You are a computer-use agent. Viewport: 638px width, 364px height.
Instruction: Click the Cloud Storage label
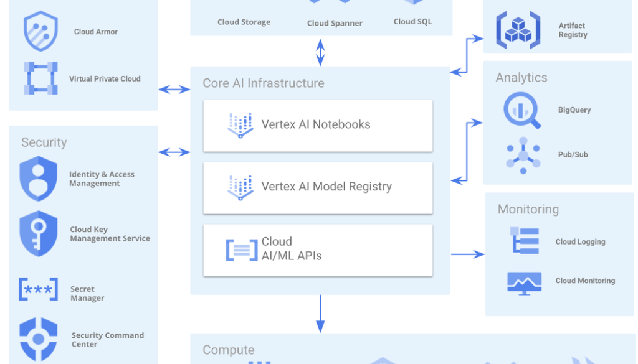244,22
